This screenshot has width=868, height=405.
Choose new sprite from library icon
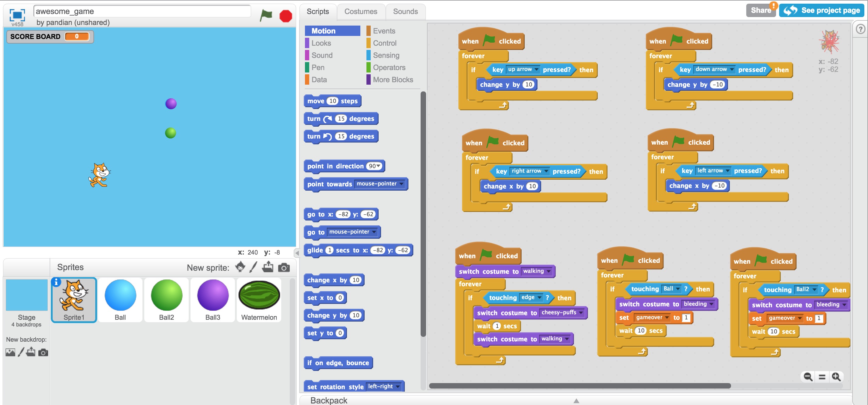240,267
